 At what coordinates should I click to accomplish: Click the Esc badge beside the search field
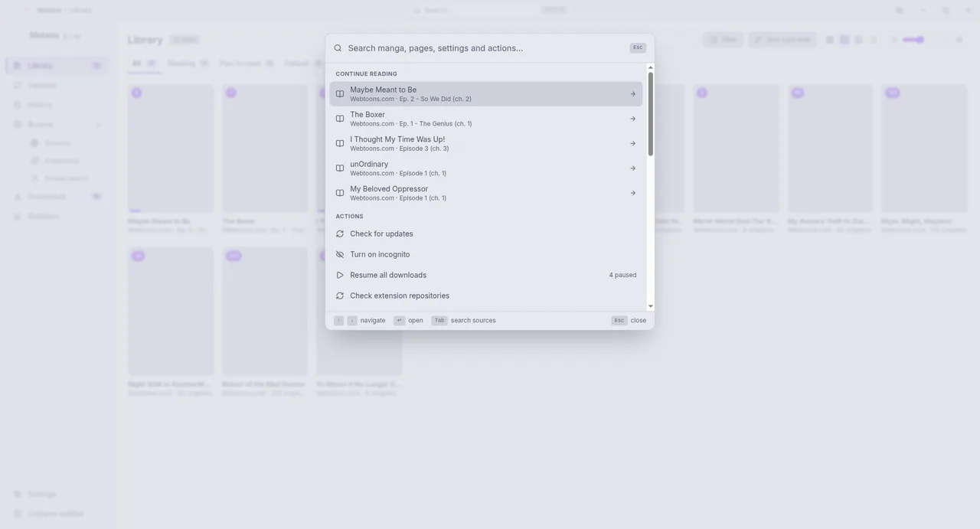coord(638,47)
